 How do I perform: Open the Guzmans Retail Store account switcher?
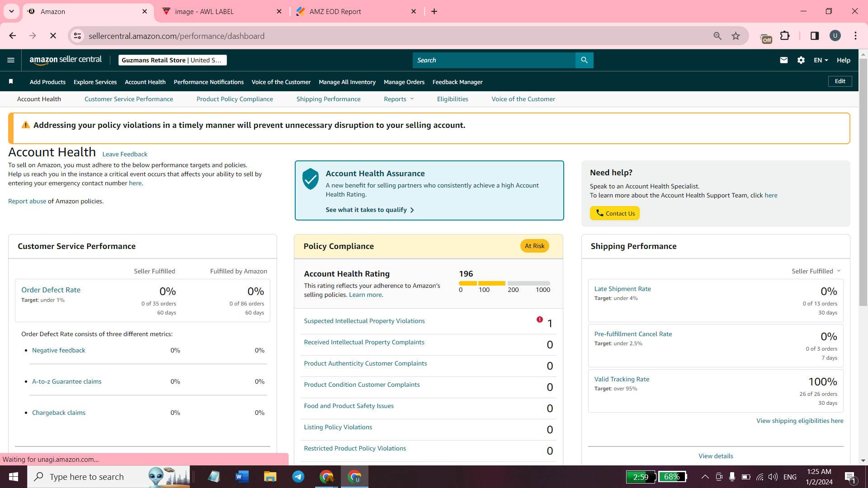point(172,60)
